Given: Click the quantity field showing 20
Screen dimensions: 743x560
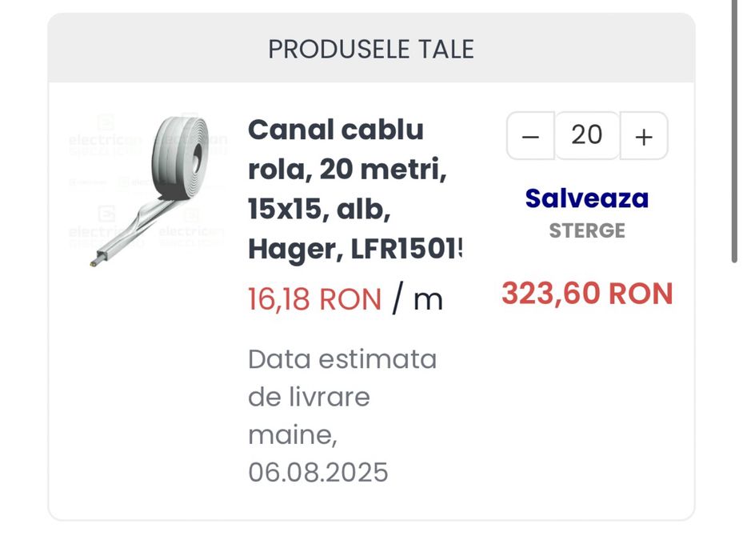Looking at the screenshot, I should [x=586, y=135].
